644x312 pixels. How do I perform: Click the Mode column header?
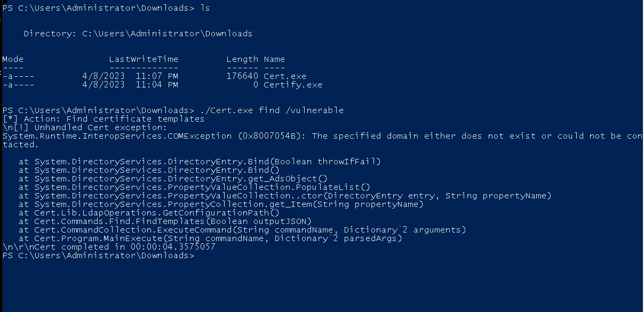pos(13,59)
